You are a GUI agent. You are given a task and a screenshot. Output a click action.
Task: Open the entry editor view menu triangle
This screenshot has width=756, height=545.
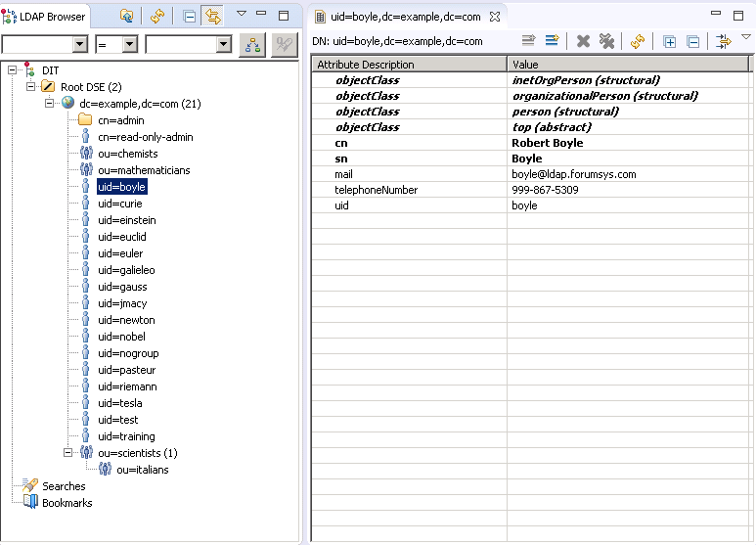click(x=746, y=37)
